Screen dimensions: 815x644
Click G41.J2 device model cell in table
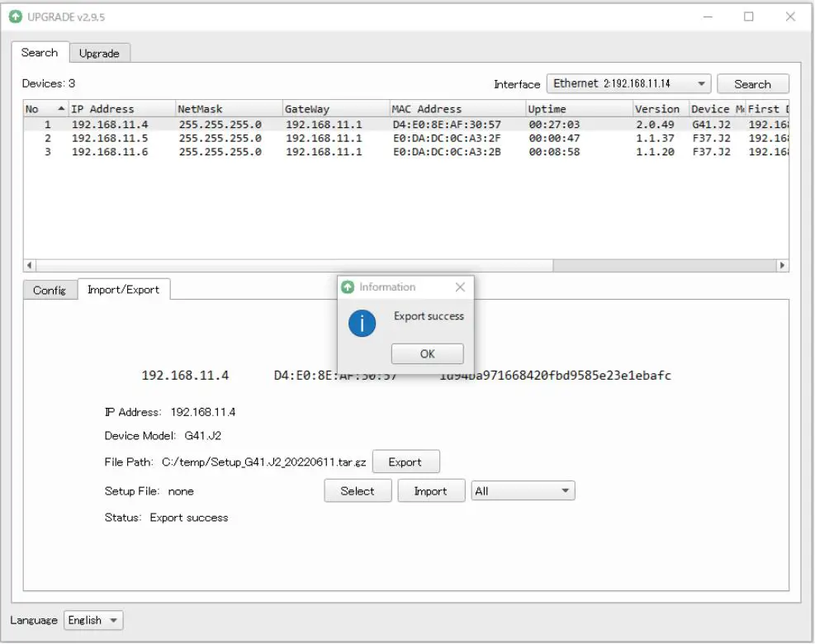(x=711, y=125)
